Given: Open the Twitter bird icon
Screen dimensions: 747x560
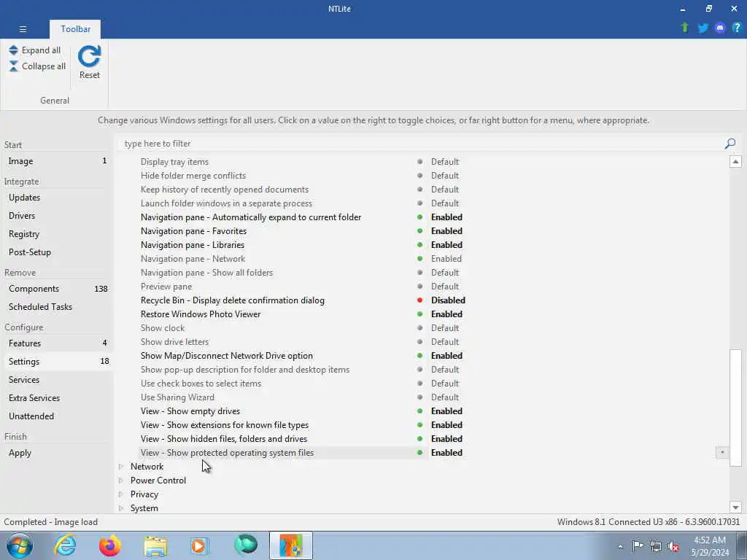Looking at the screenshot, I should (703, 28).
